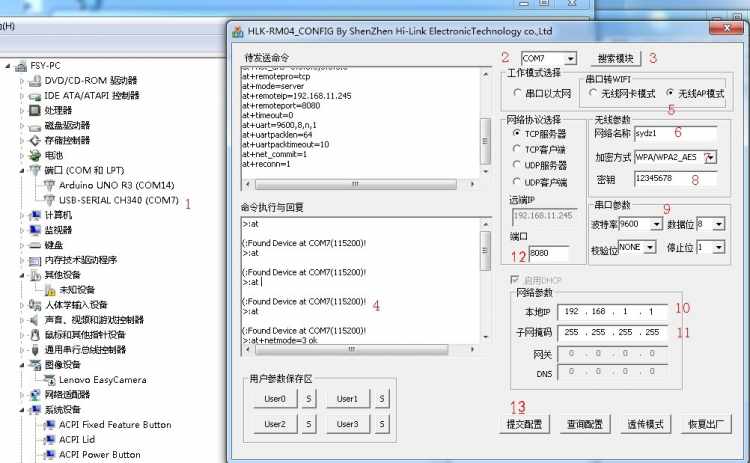The image size is (750, 463).
Task: Click the 提交配置 button
Action: point(524,424)
